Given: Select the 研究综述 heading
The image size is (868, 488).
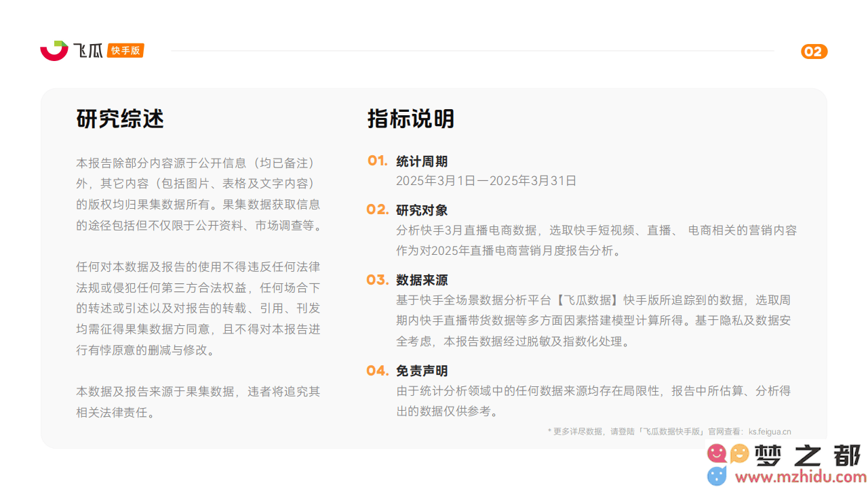Looking at the screenshot, I should click(x=120, y=119).
